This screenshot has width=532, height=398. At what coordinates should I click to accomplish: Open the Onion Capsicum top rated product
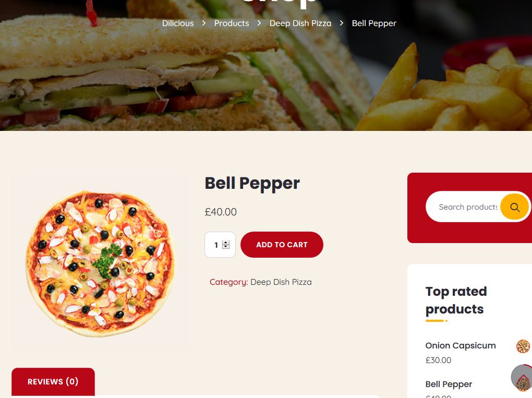tap(461, 345)
